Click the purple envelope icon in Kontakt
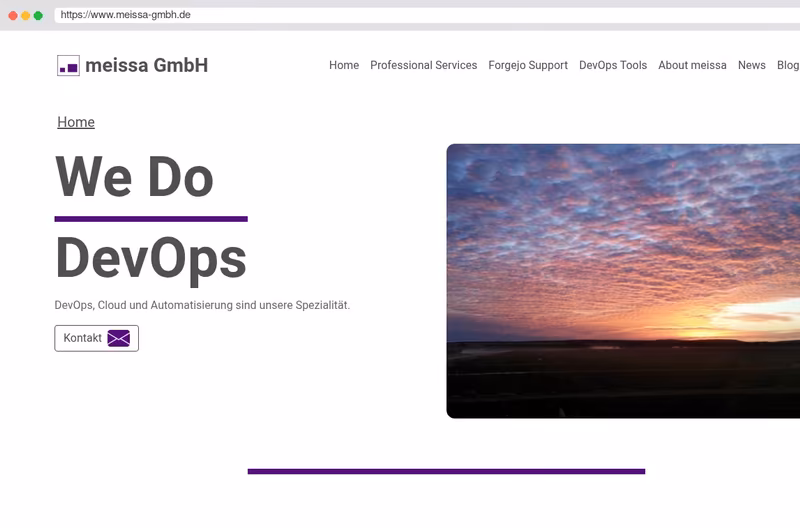Screen dimensions: 800x528 pos(118,338)
